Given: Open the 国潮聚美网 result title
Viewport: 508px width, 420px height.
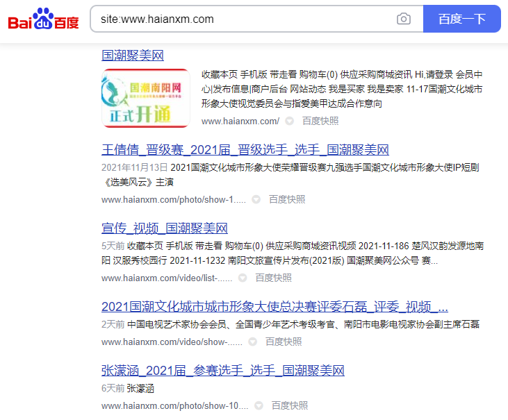Looking at the screenshot, I should [x=133, y=56].
